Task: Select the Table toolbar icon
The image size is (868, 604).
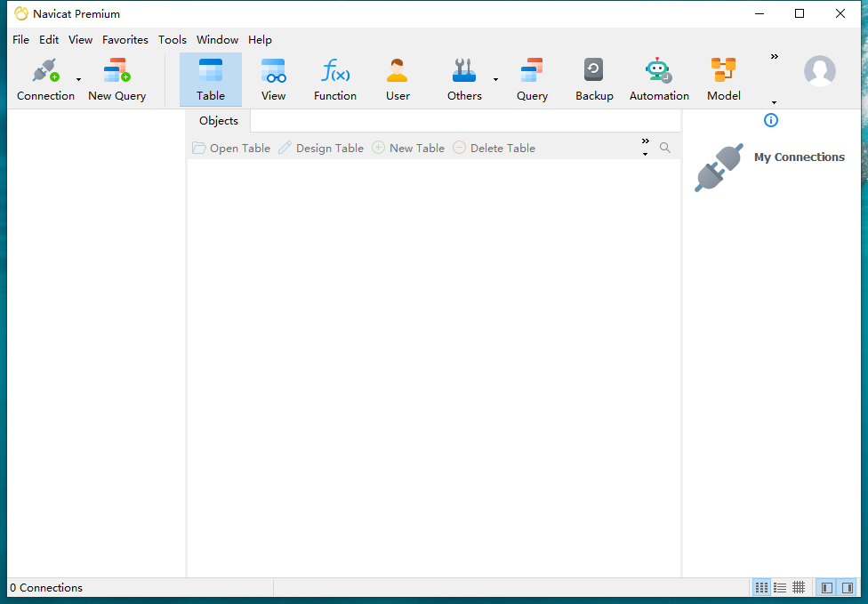Action: [x=211, y=79]
